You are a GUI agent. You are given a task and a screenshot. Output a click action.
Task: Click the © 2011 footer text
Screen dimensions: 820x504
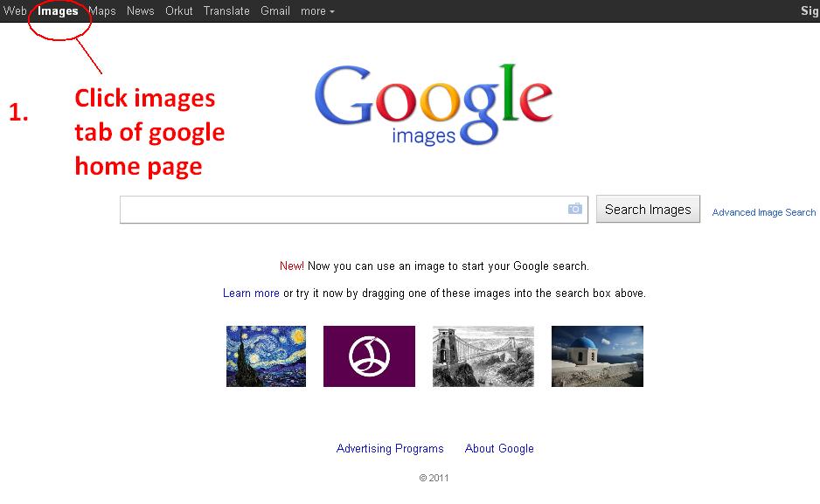click(434, 478)
